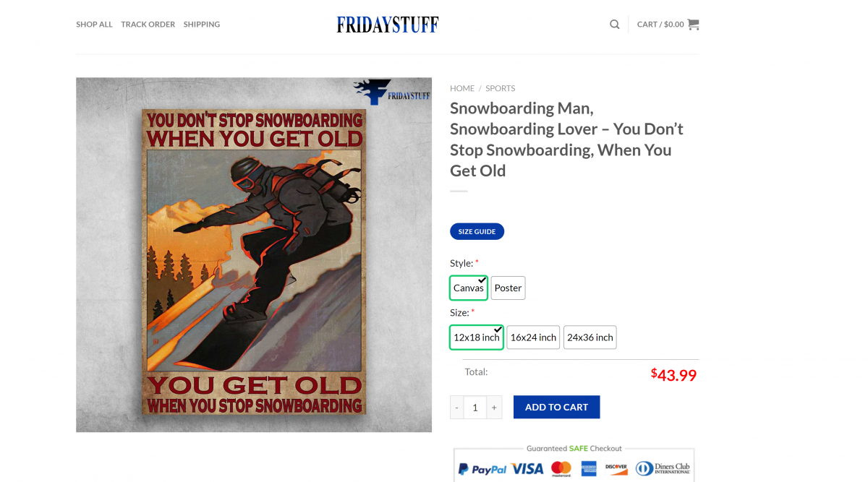Click the Add to Cart button
This screenshot has width=868, height=482.
click(556, 407)
